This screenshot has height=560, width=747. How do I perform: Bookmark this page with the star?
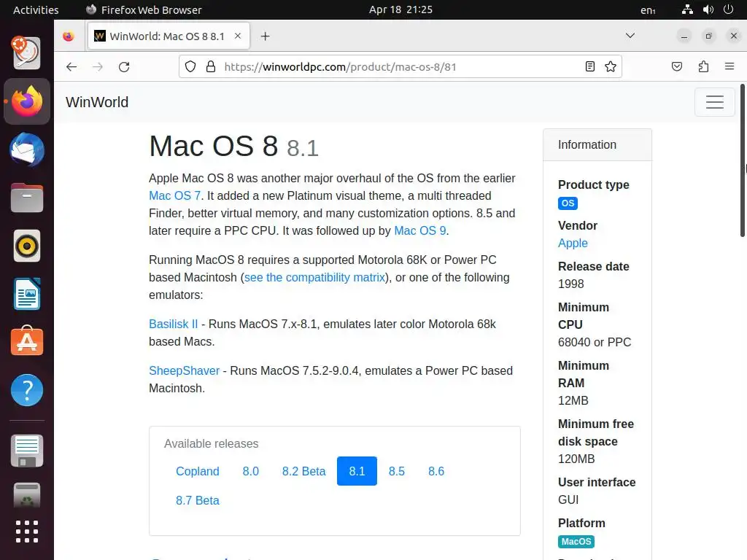click(611, 66)
